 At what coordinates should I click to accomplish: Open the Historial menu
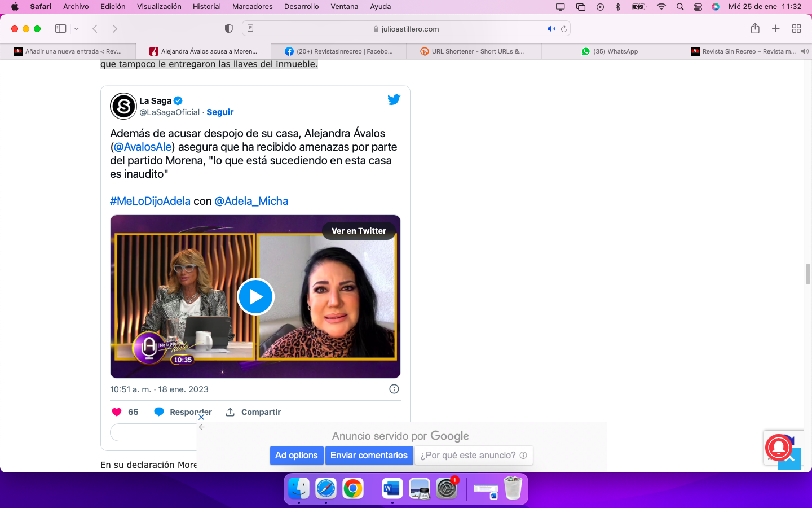[x=206, y=7]
